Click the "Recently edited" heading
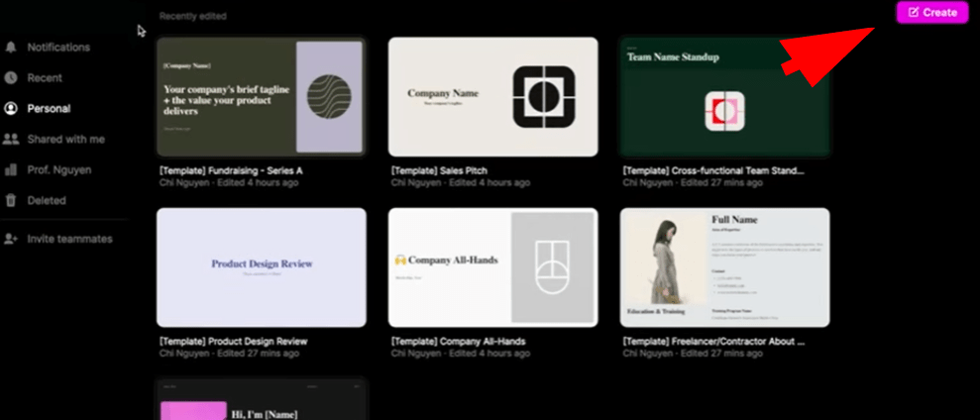 [x=193, y=16]
